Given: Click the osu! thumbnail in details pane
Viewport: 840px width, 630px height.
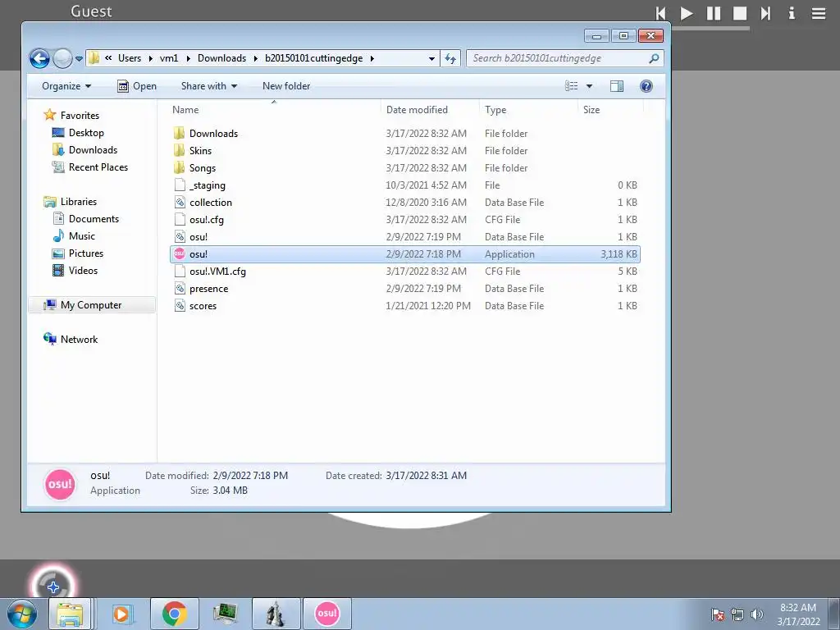Looking at the screenshot, I should (59, 484).
